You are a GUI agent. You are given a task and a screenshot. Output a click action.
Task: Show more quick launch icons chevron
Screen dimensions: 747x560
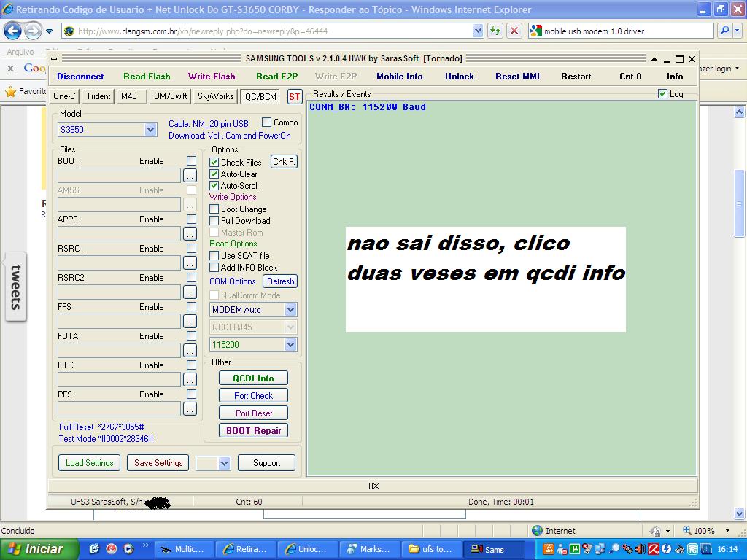pos(145,545)
